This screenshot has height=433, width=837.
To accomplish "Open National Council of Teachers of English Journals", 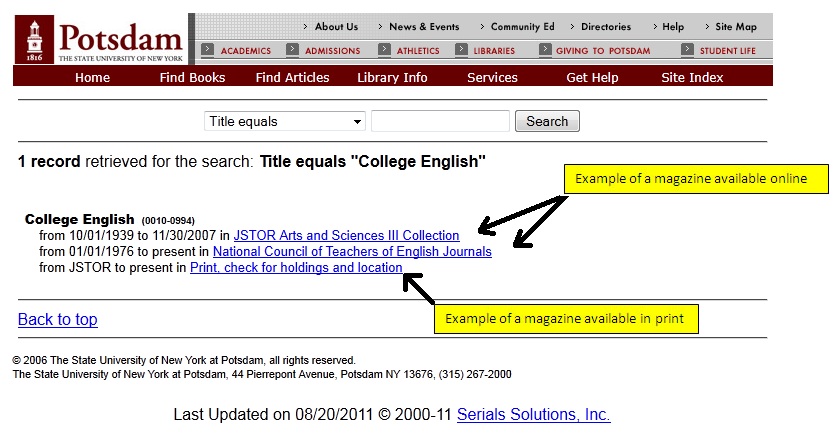I will coord(352,251).
